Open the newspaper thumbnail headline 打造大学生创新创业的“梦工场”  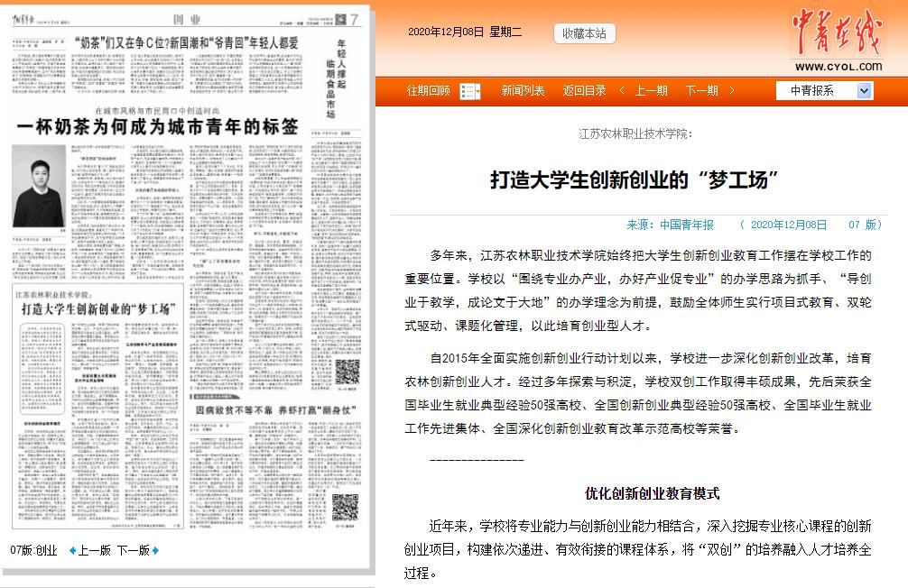tap(98, 309)
